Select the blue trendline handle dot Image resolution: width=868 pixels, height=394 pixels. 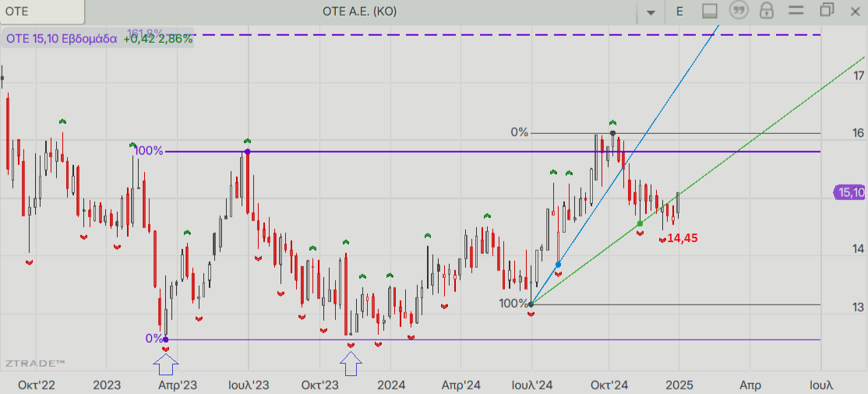pos(557,265)
